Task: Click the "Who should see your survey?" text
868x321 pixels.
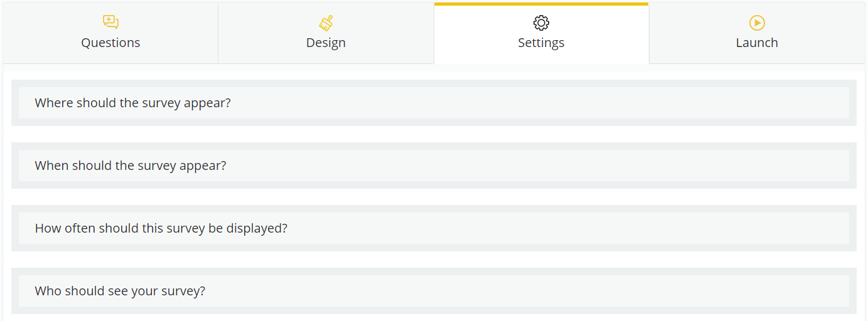Action: (x=120, y=291)
